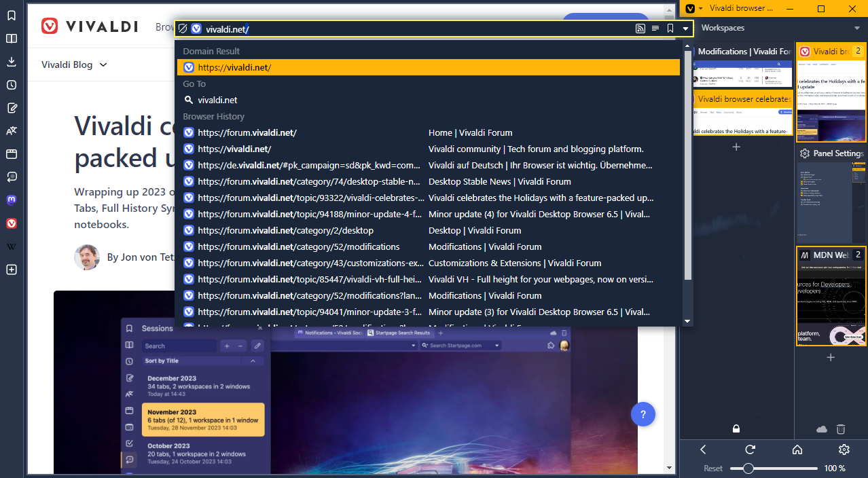Image resolution: width=868 pixels, height=478 pixels.
Task: Expand the address bar typed history dropdown
Action: tap(686, 29)
